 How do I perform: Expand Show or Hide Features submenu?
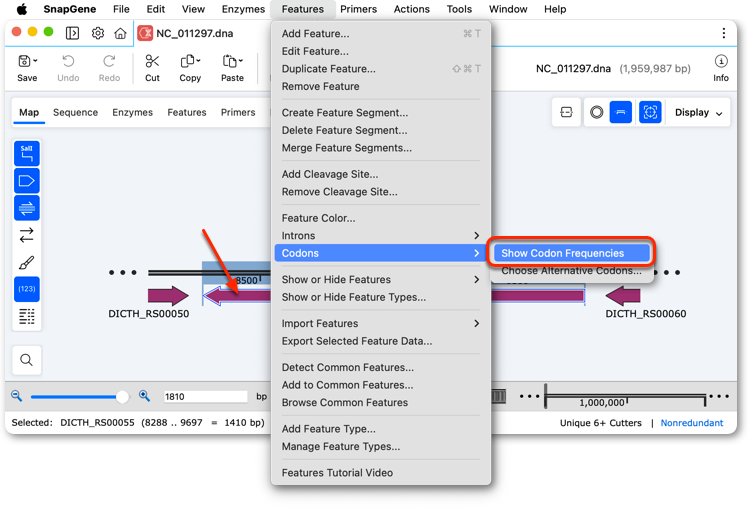pos(380,280)
